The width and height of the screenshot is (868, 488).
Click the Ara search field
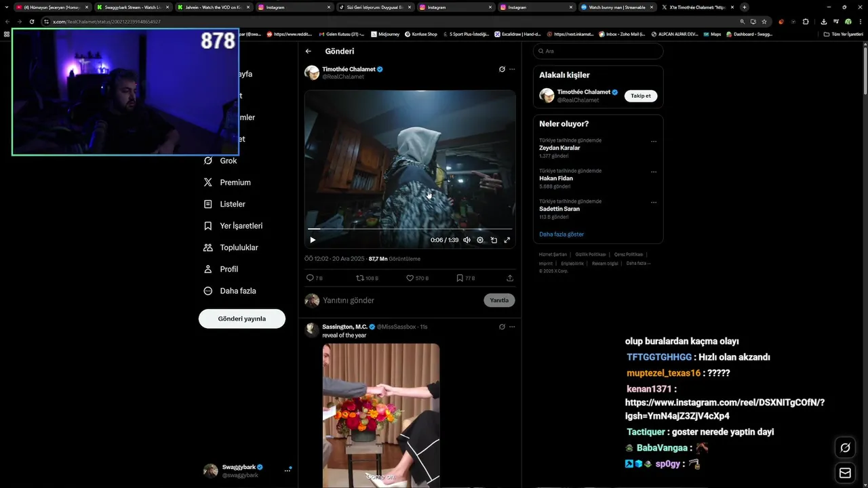pyautogui.click(x=598, y=51)
